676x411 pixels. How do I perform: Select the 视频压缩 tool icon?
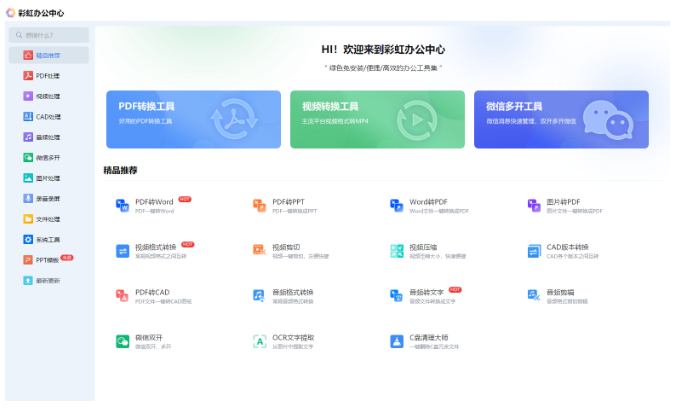(x=397, y=251)
